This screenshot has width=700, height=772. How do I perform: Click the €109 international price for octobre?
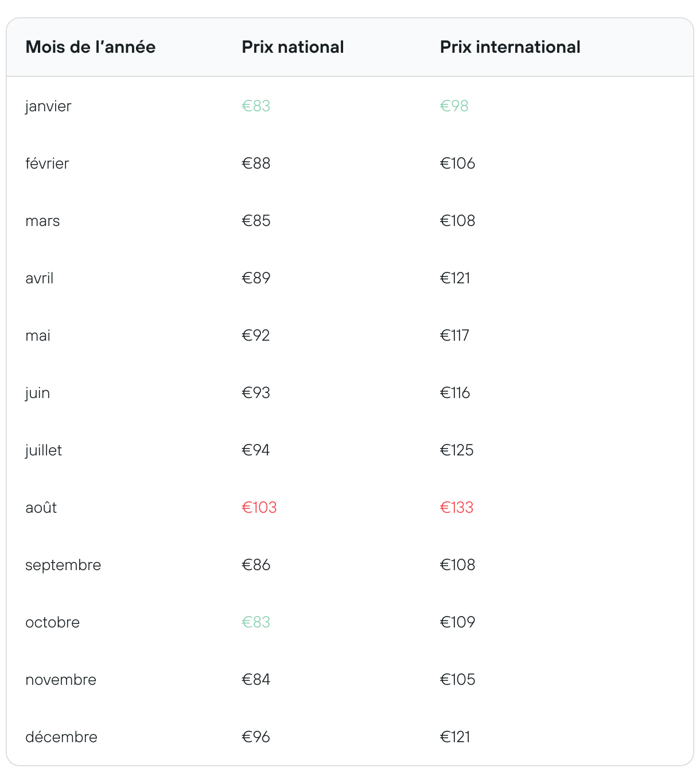click(458, 622)
